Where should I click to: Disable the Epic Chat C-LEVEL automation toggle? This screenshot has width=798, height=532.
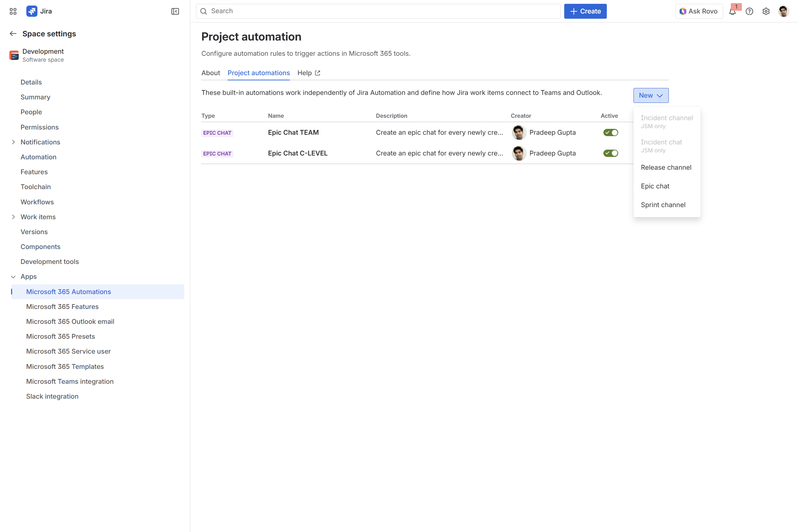(x=611, y=153)
